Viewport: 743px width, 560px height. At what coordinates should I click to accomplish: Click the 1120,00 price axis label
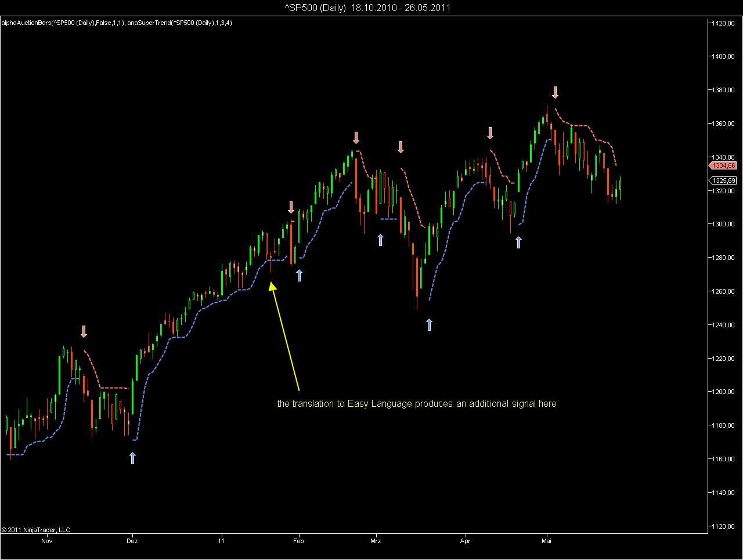[723, 527]
